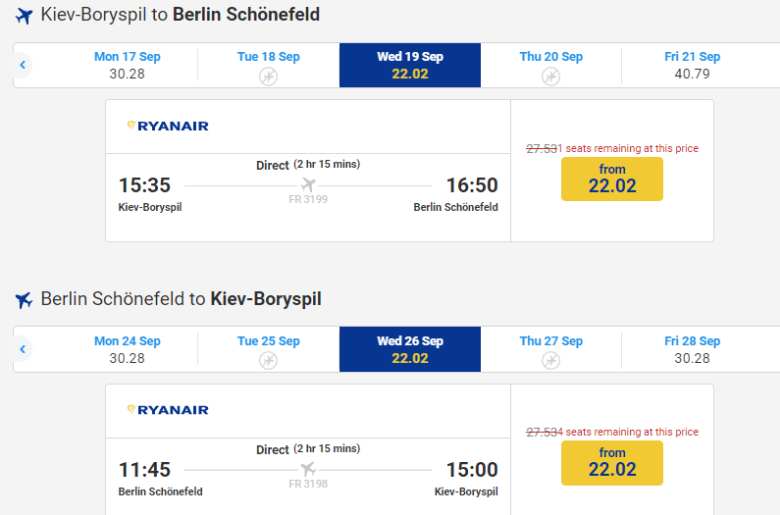The height and width of the screenshot is (515, 780).
Task: Switch to Fri 28 Sep return tab
Action: click(x=692, y=349)
